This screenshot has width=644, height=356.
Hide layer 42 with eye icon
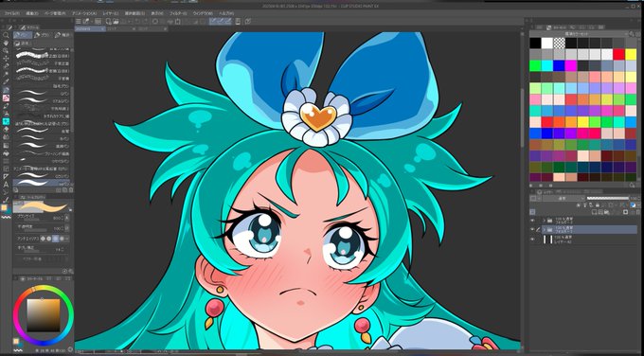click(x=532, y=240)
